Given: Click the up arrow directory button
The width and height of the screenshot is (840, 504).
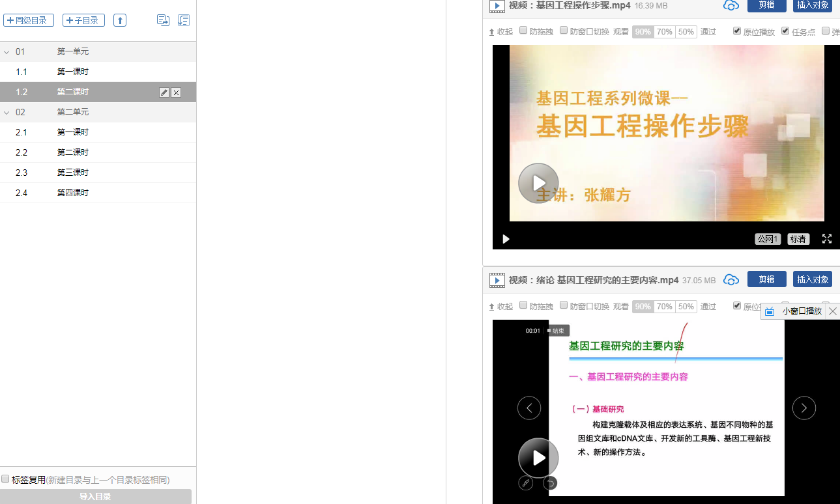Looking at the screenshot, I should click(120, 20).
